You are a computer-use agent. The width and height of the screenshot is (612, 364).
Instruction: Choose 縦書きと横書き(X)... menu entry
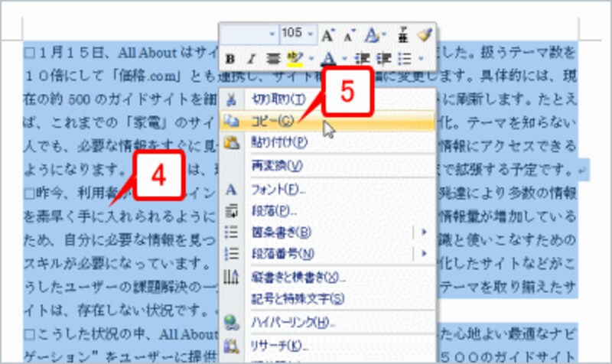coord(328,278)
